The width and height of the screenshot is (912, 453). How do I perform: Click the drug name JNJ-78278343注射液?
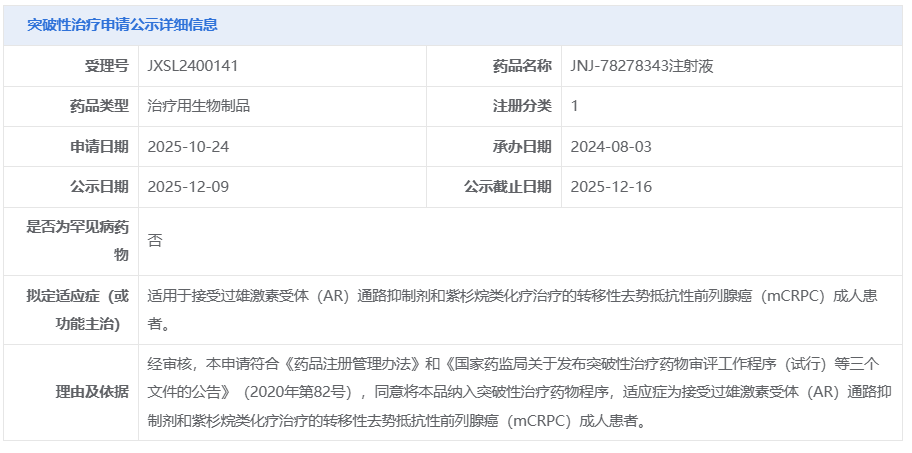tap(641, 66)
